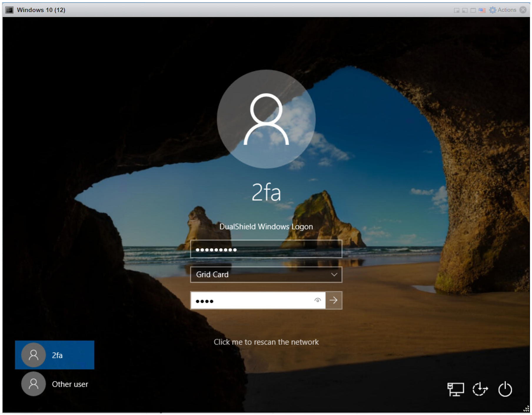Close the Windows 10 (12) console
Image resolution: width=532 pixels, height=415 pixels.
pos(523,10)
